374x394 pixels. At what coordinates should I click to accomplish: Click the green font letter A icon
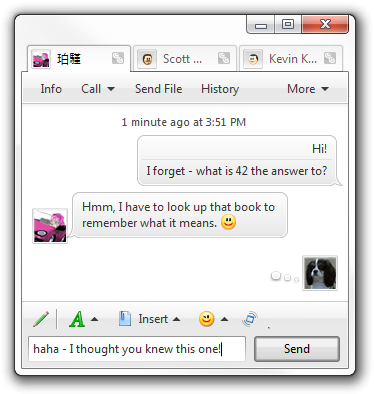(x=77, y=319)
